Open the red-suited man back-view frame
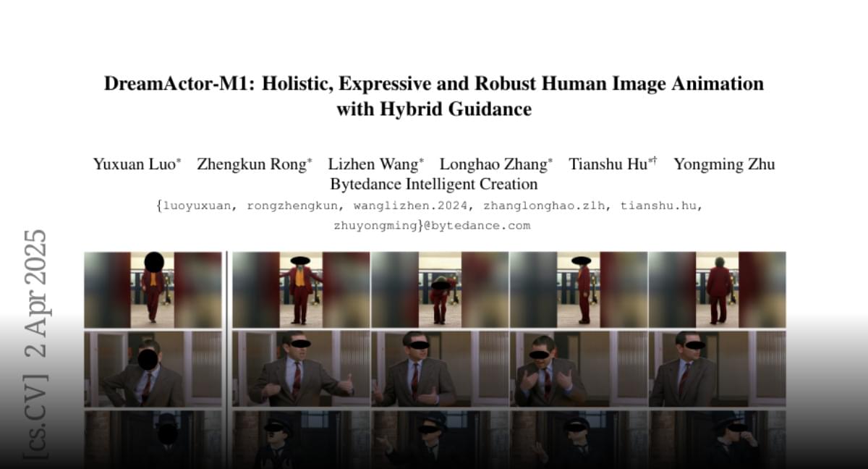The image size is (868, 469). [x=717, y=290]
